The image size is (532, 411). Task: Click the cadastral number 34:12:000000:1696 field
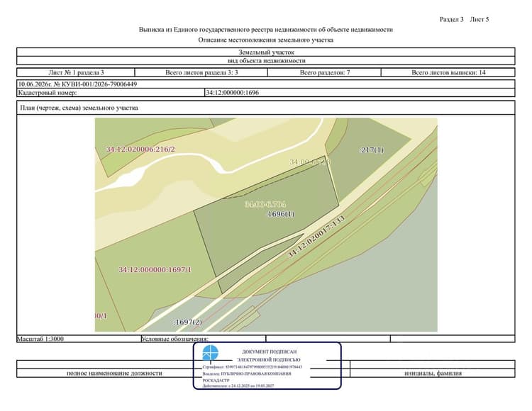pyautogui.click(x=360, y=93)
